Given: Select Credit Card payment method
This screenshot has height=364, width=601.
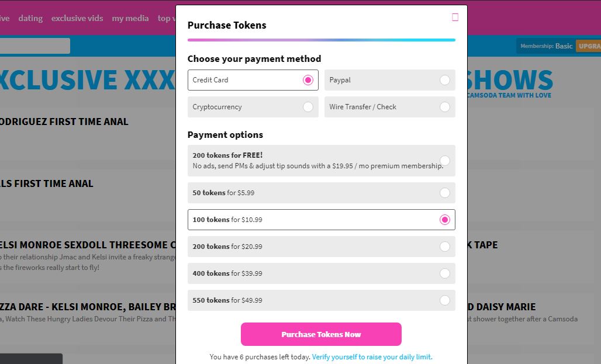Looking at the screenshot, I should point(253,80).
